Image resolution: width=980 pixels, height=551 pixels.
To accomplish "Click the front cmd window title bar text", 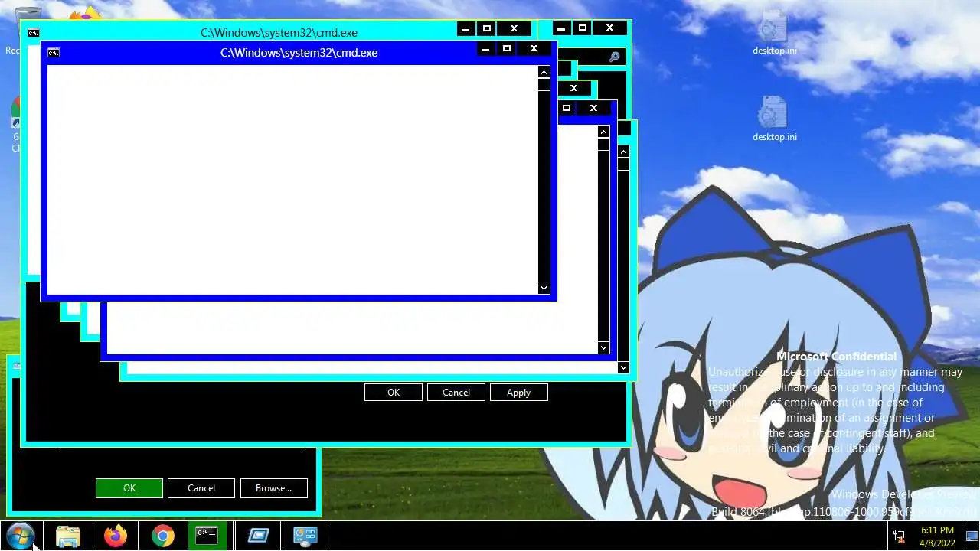I will tap(299, 53).
